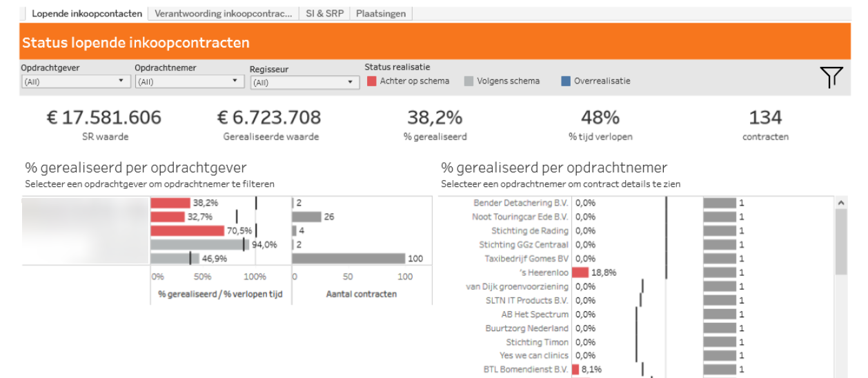Image resolution: width=868 pixels, height=378 pixels.
Task: Switch to the 'SI & SRP' tab
Action: click(x=325, y=13)
